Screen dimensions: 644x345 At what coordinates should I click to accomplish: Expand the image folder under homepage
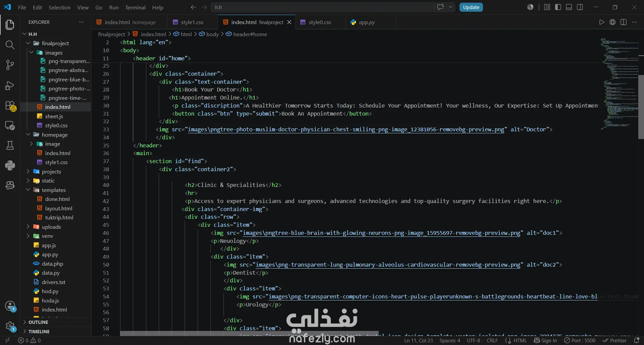pos(32,144)
